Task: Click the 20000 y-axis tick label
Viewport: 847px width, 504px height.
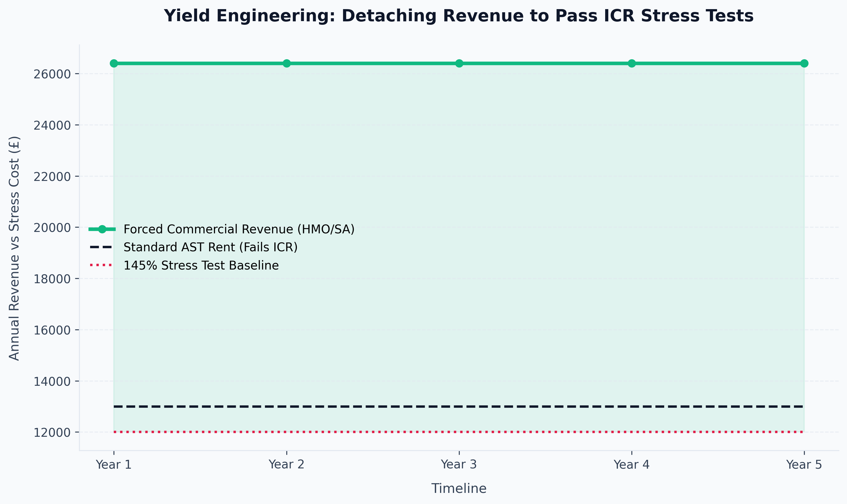Action: coord(52,228)
